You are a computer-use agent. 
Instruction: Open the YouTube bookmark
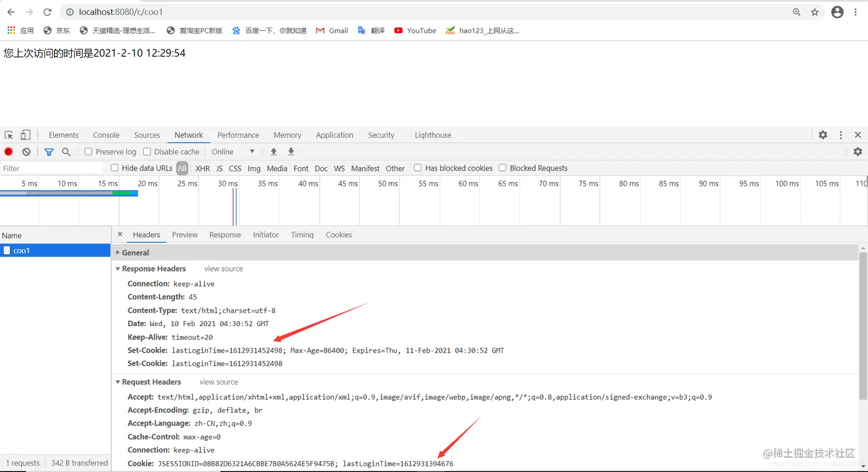415,30
